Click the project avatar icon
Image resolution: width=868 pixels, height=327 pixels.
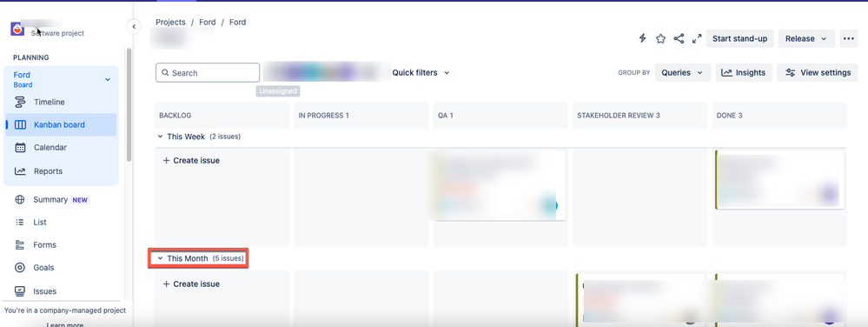pos(17,29)
